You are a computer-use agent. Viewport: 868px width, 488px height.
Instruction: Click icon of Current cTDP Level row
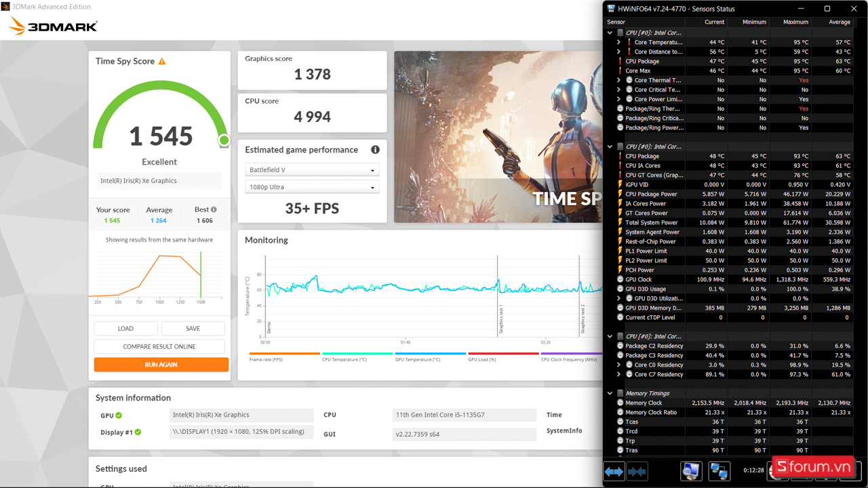click(620, 317)
